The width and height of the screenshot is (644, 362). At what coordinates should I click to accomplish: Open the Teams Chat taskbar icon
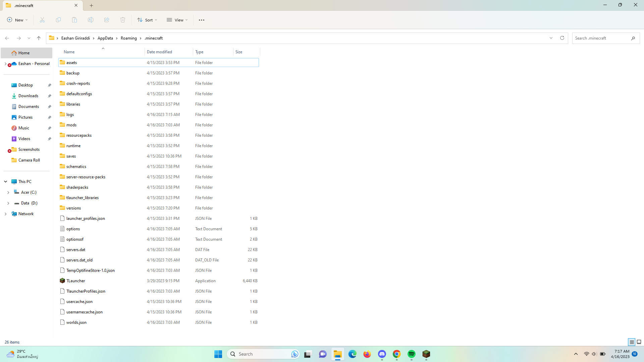click(323, 354)
